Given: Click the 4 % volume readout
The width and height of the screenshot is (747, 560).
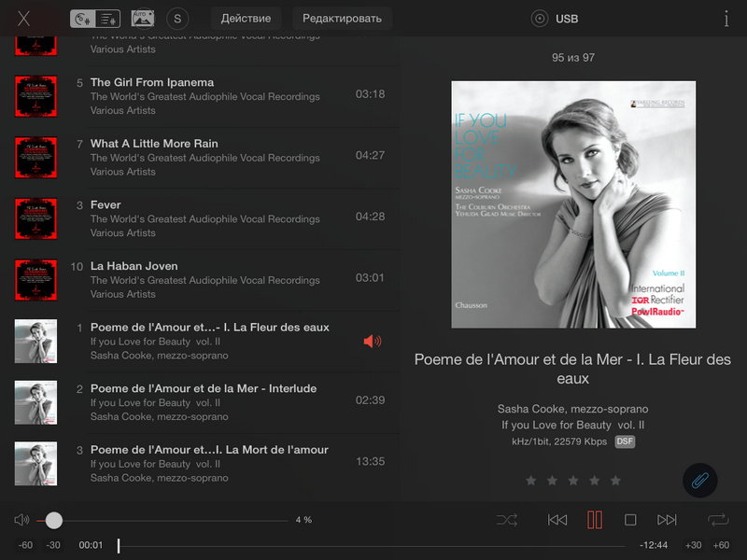Looking at the screenshot, I should pos(303,520).
